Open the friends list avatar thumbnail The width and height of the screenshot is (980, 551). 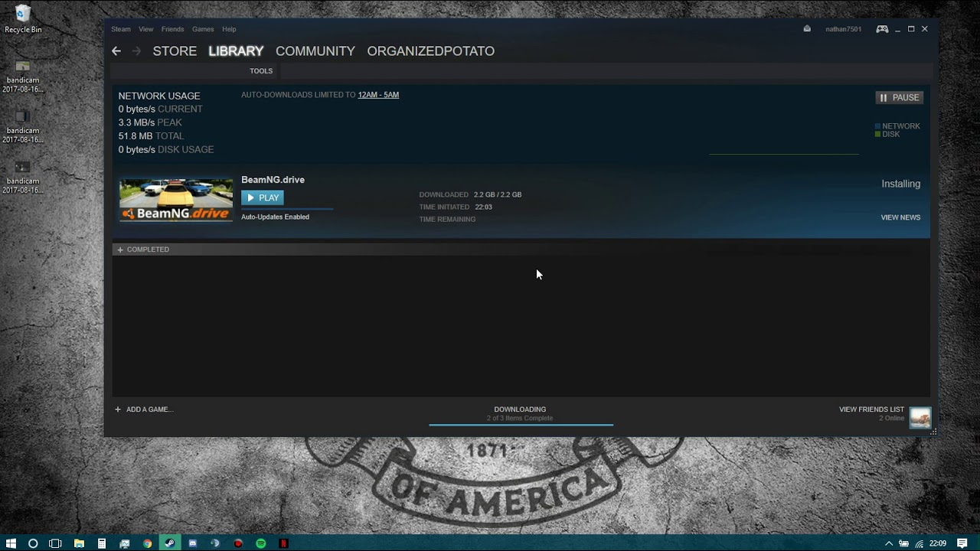(920, 418)
